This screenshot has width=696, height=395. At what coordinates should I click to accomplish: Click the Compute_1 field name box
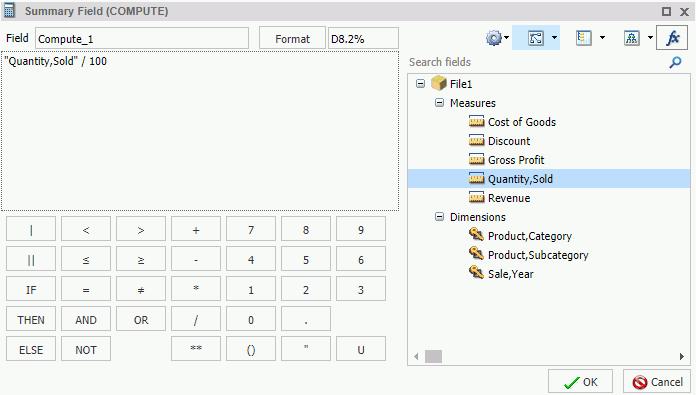coord(142,39)
